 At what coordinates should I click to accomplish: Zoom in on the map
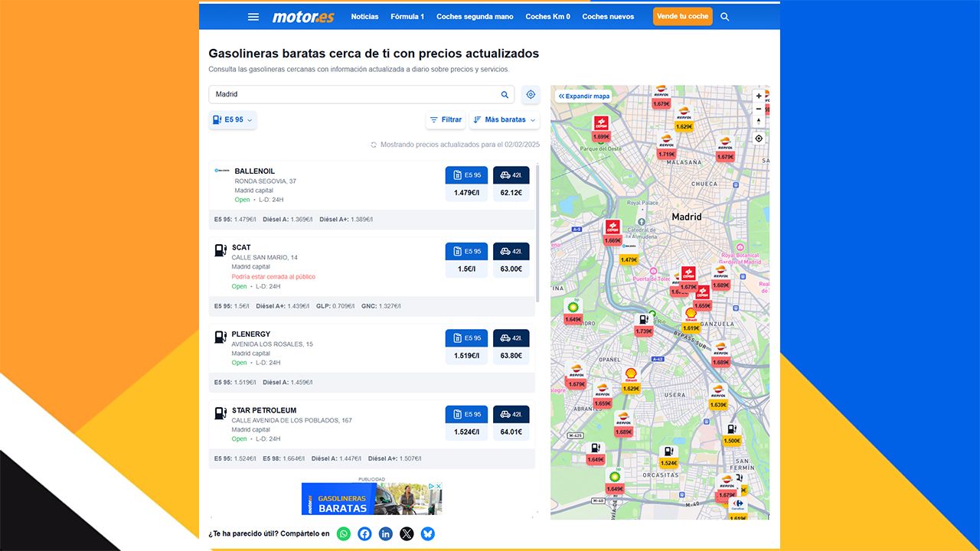click(x=759, y=96)
